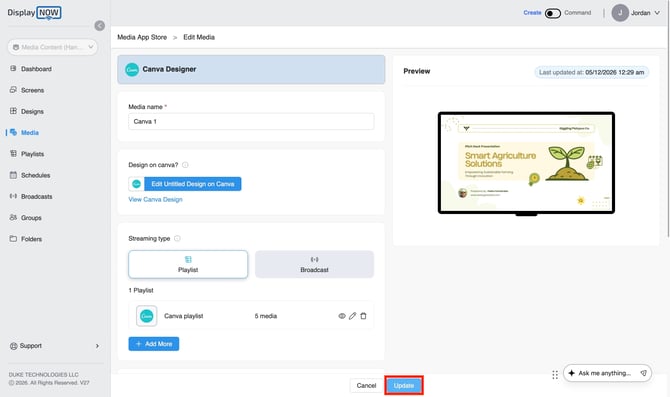Go to Media App Store breadcrumb
The image size is (670, 397).
tap(142, 37)
